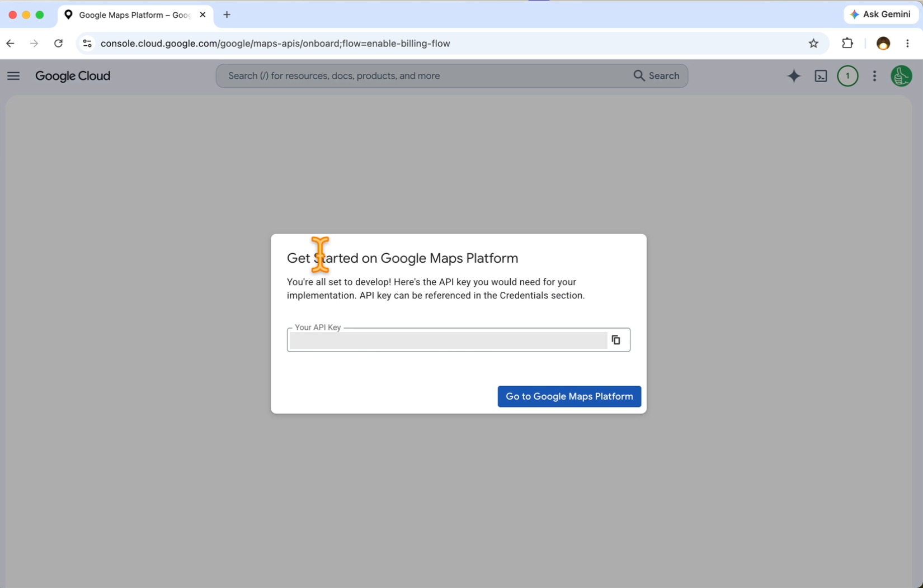Screen dimensions: 923x588
Task: Copy the API key with the copy icon
Action: tap(616, 340)
